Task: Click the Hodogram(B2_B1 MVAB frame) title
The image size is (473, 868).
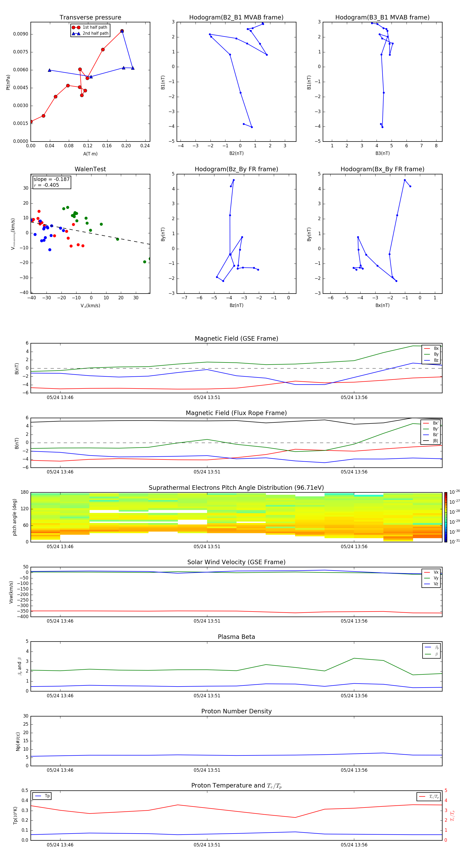Action: point(236,18)
